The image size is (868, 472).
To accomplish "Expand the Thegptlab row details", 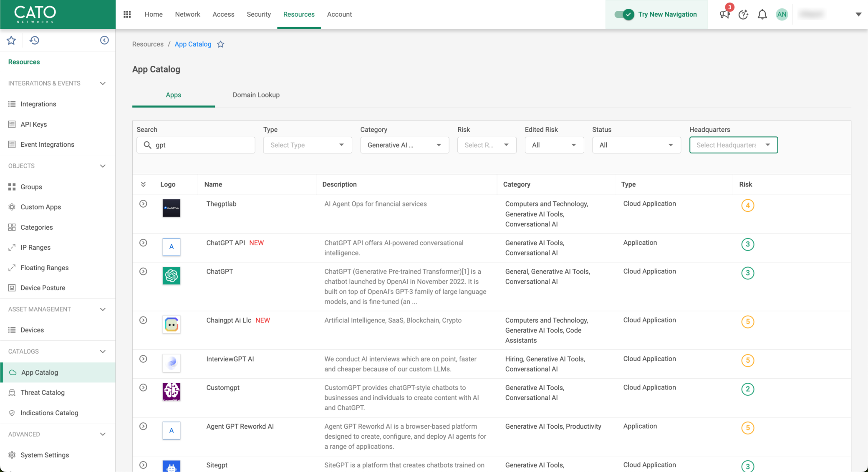I will click(143, 204).
